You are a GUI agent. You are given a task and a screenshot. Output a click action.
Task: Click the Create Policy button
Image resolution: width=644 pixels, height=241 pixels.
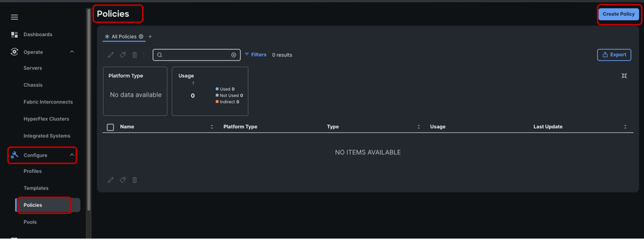(618, 14)
